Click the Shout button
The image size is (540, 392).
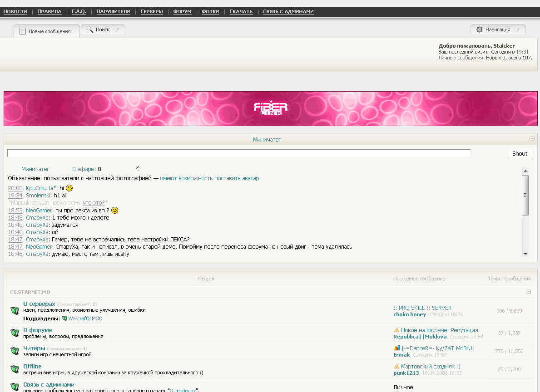(x=520, y=153)
